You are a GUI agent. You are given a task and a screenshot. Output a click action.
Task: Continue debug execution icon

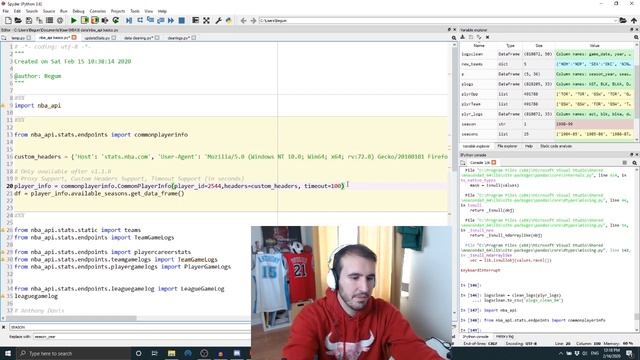coord(171,20)
